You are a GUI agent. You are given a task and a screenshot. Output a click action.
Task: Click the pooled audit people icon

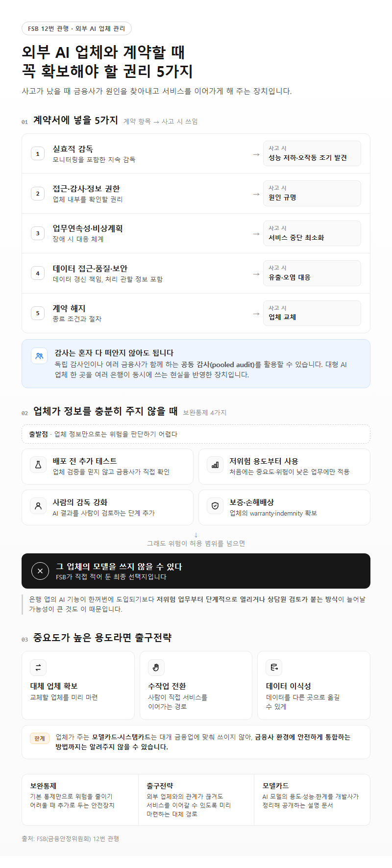(39, 356)
